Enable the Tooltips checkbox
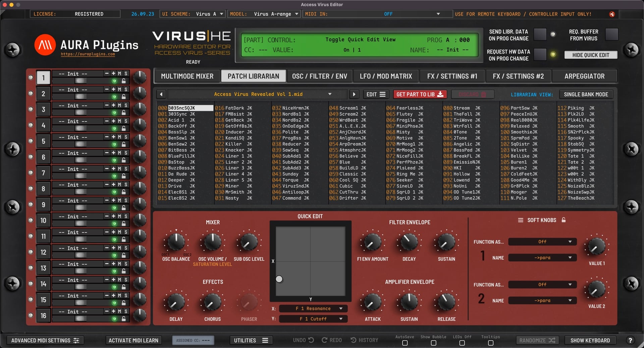This screenshot has height=348, width=644. click(x=491, y=343)
